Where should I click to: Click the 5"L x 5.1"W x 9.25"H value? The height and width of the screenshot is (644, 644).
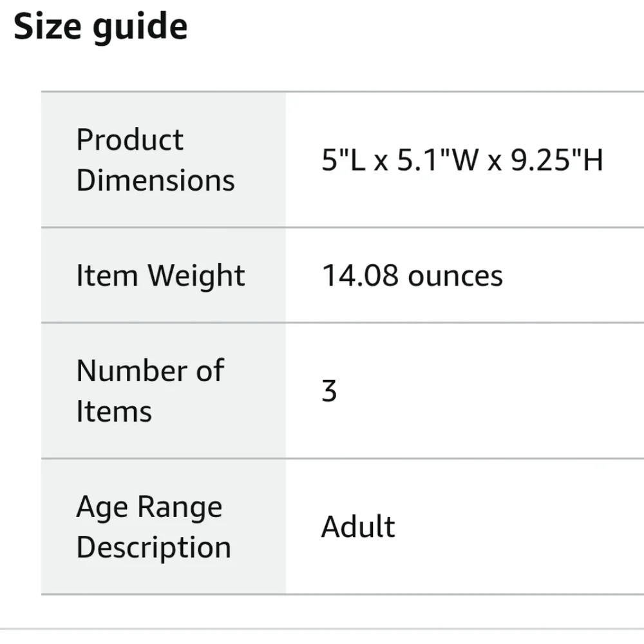pyautogui.click(x=462, y=160)
